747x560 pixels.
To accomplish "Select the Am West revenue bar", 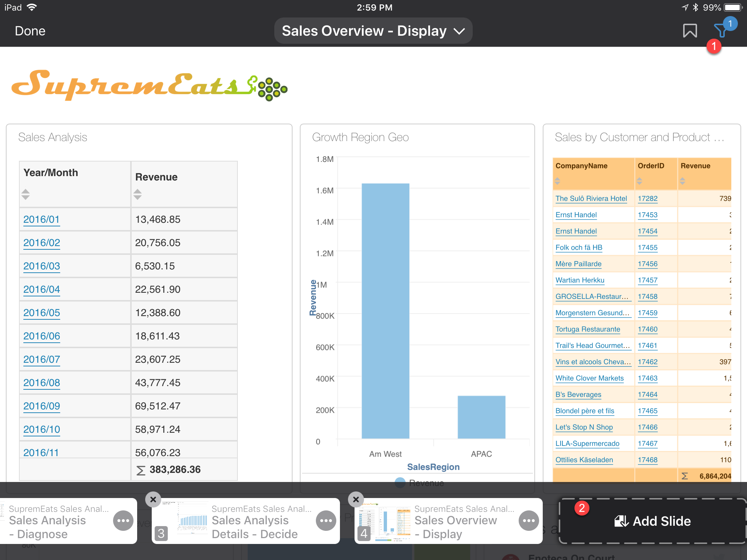I will (385, 311).
